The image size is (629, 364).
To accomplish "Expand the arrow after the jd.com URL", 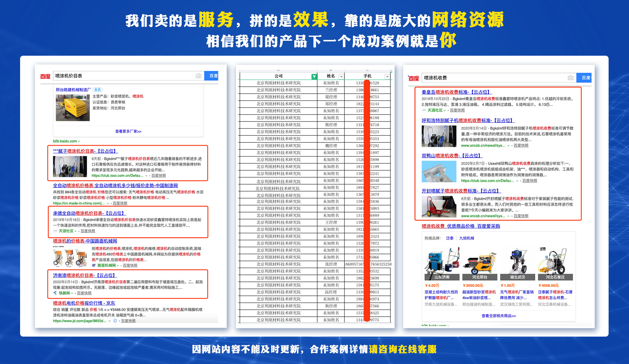I will [x=109, y=321].
